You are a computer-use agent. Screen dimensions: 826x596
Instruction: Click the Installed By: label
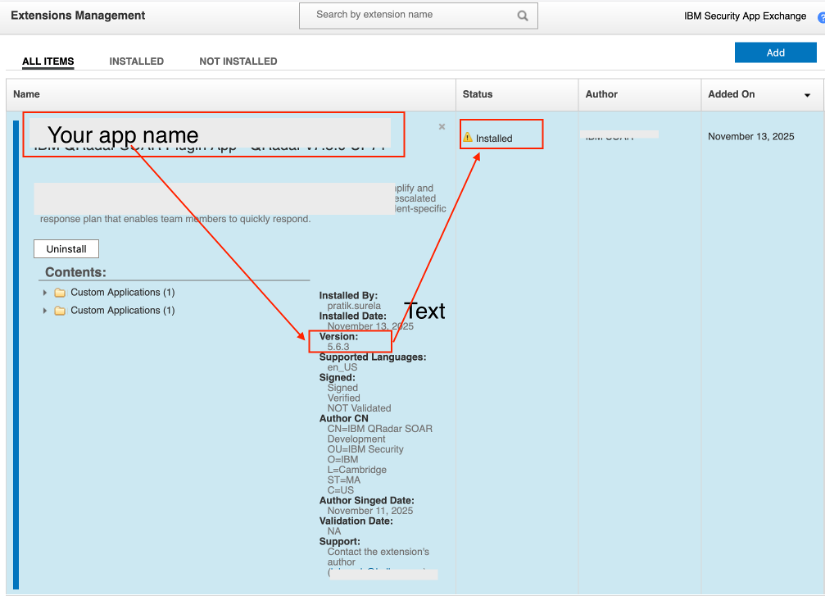coord(348,296)
